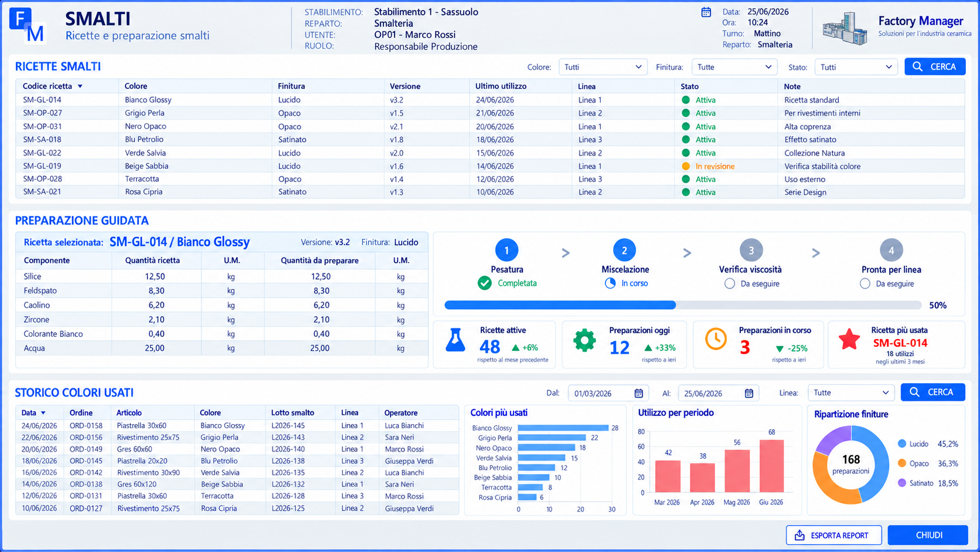
Task: Click the Colorante Bianco component name
Action: tap(53, 334)
